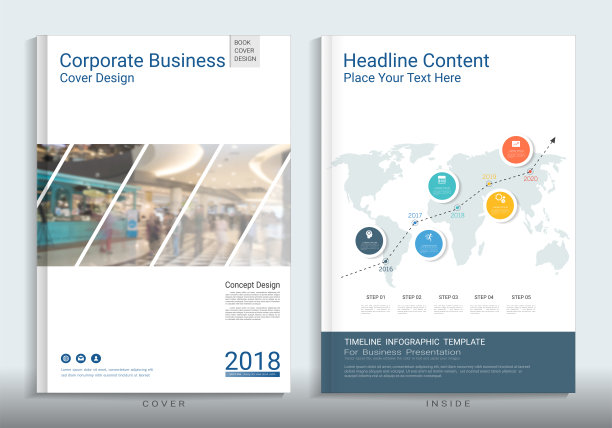The width and height of the screenshot is (612, 428).
Task: Click the gray Book Cover Design tag
Action: (245, 51)
